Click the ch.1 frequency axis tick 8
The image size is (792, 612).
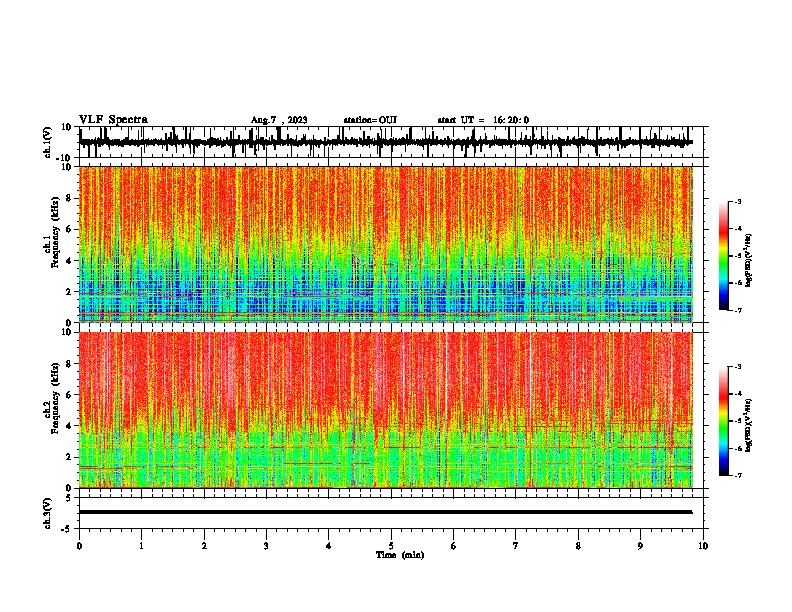[x=69, y=198]
